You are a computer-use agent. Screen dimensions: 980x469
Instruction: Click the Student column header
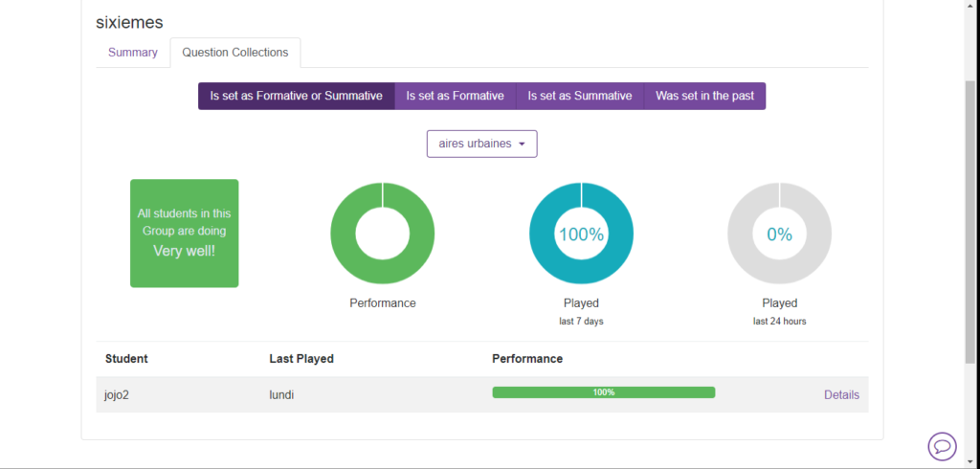[x=126, y=359]
